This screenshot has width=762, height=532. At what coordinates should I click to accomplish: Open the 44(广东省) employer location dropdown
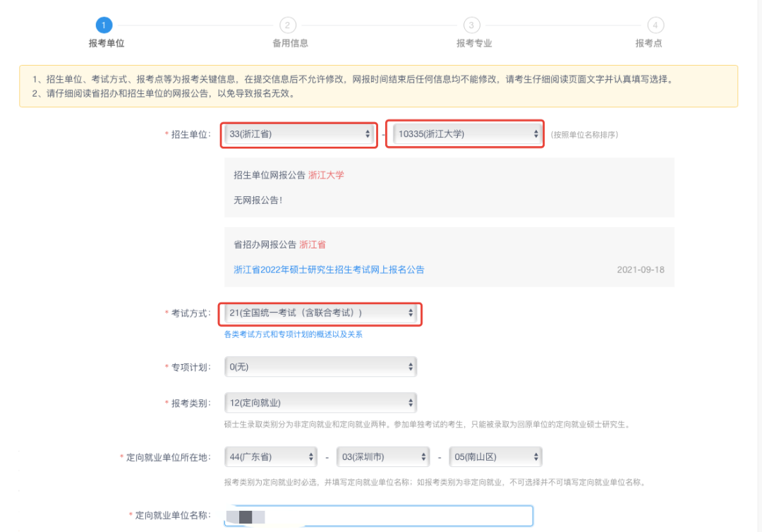(268, 457)
